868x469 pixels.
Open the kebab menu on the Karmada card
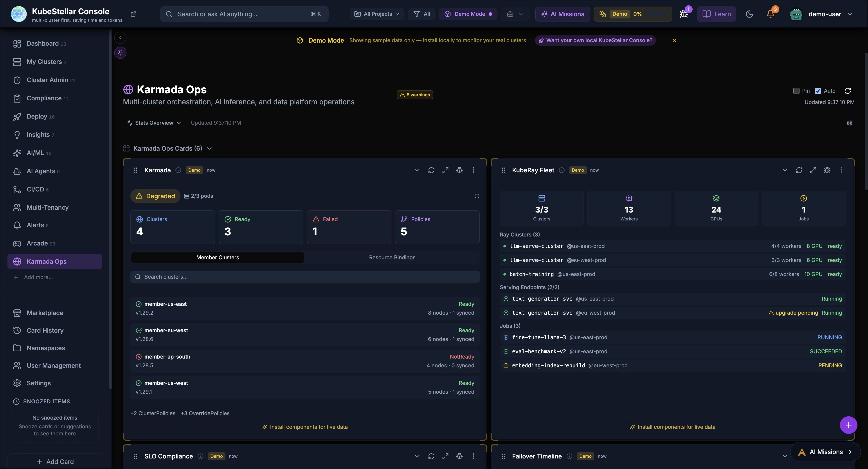(474, 170)
